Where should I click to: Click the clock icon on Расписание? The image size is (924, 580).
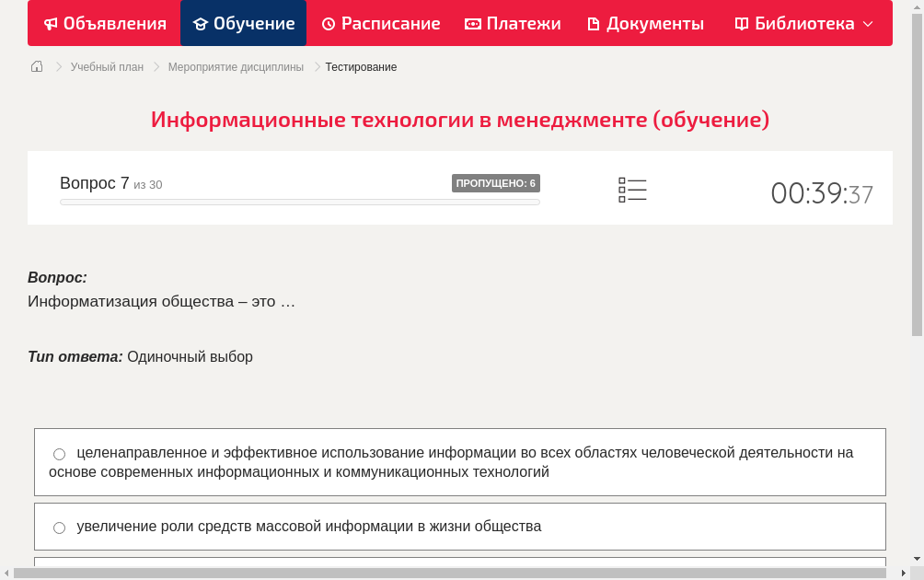[328, 23]
